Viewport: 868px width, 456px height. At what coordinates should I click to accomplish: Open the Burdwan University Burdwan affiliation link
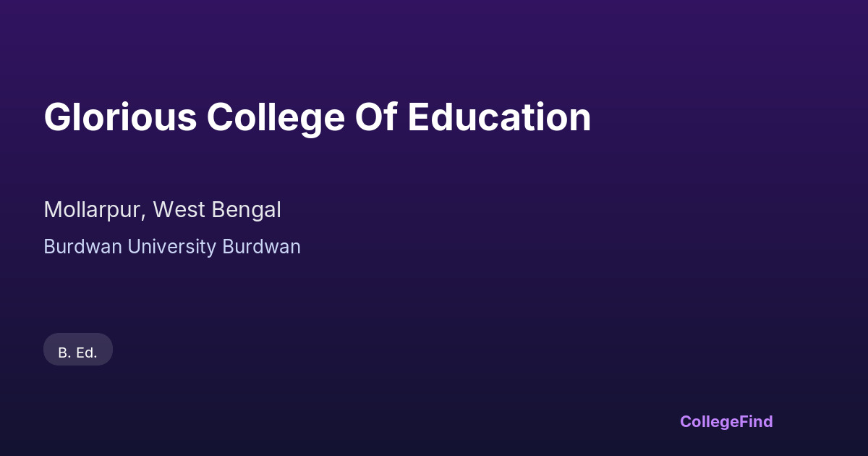[171, 247]
